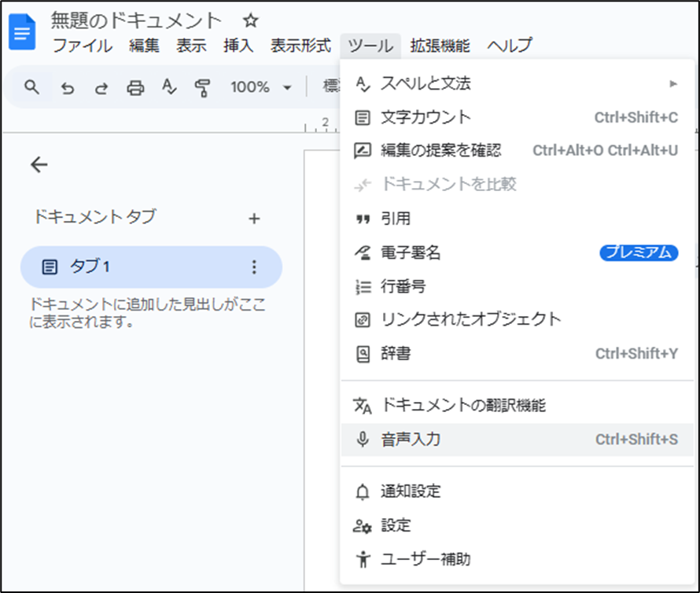Open 設定 from the tools menu
The image size is (700, 593).
click(x=517, y=525)
